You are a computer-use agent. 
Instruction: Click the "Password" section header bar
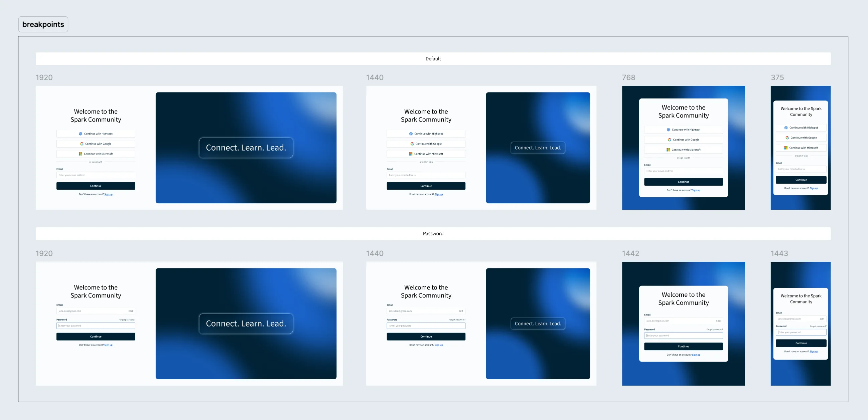click(x=433, y=233)
